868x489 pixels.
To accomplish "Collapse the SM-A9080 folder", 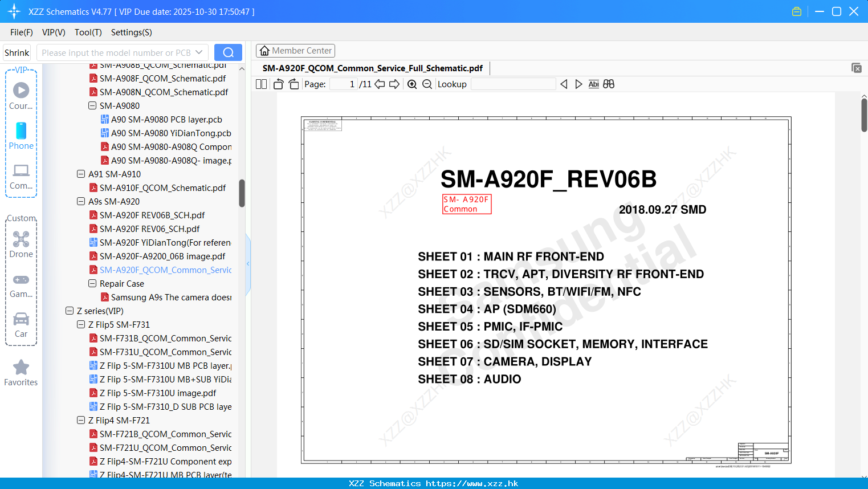I will click(92, 105).
